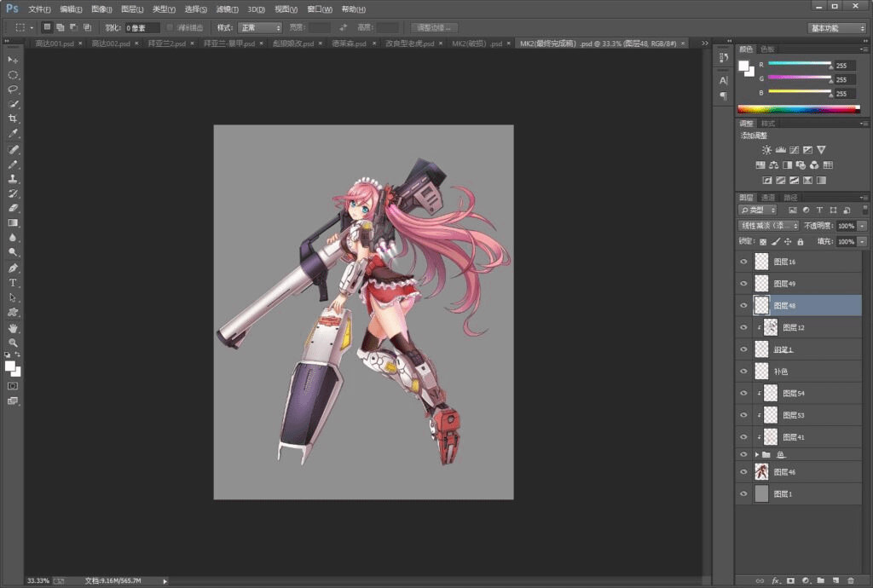Hide the background layer 图层 1
The width and height of the screenshot is (873, 588).
coord(743,494)
